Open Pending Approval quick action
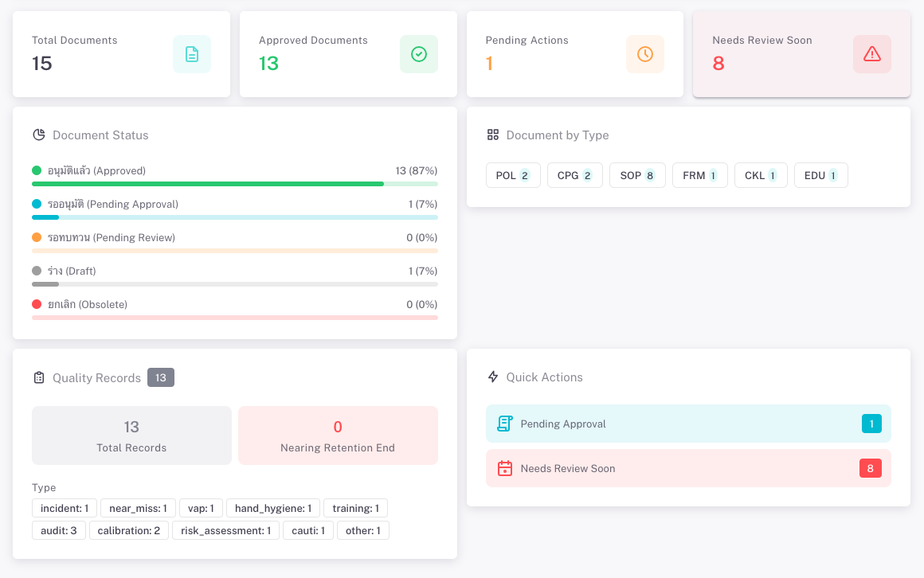This screenshot has height=578, width=924. [x=688, y=424]
